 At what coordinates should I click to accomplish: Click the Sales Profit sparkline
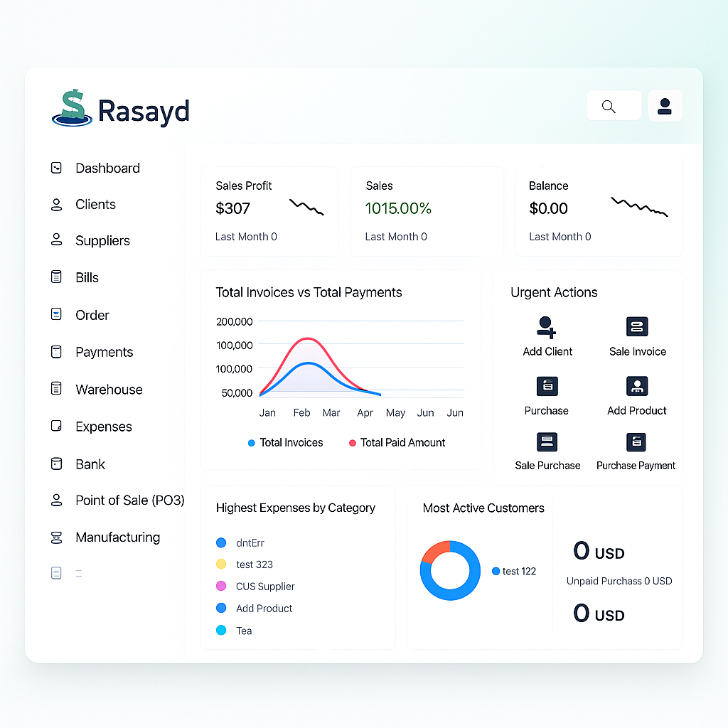[x=306, y=207]
